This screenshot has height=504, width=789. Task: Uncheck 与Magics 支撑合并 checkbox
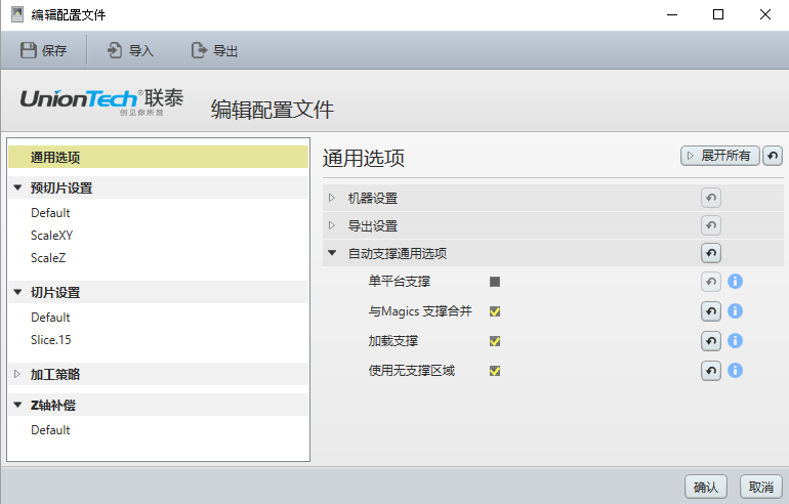495,311
